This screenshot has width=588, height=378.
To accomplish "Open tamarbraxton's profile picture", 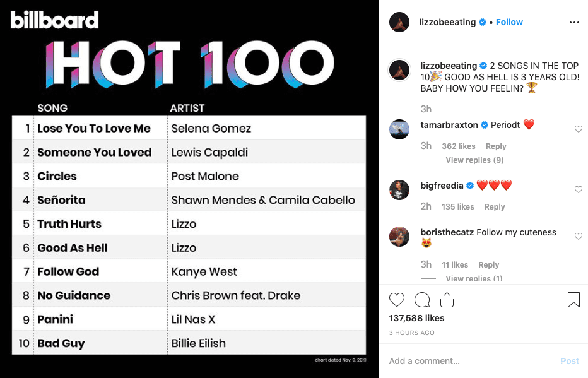I will point(399,129).
